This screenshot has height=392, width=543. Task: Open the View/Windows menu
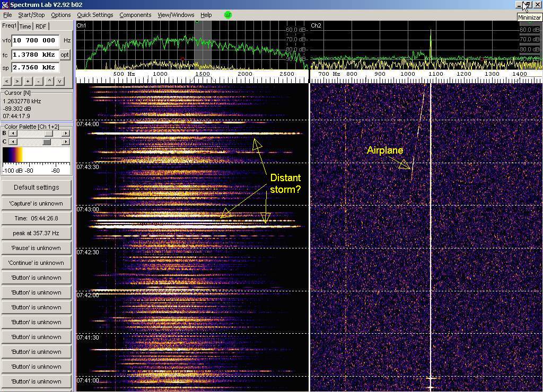176,15
